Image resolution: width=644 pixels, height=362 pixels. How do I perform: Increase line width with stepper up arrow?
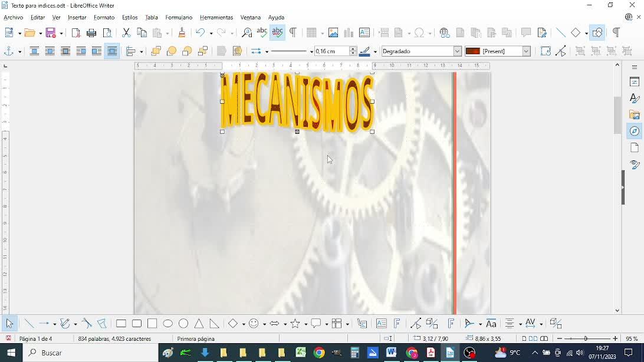tap(353, 49)
